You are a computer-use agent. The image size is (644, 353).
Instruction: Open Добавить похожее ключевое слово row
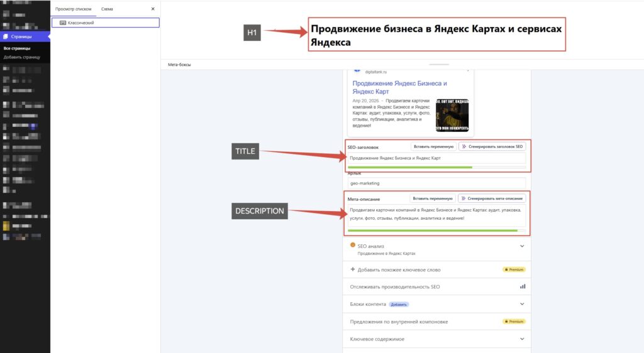click(x=437, y=269)
